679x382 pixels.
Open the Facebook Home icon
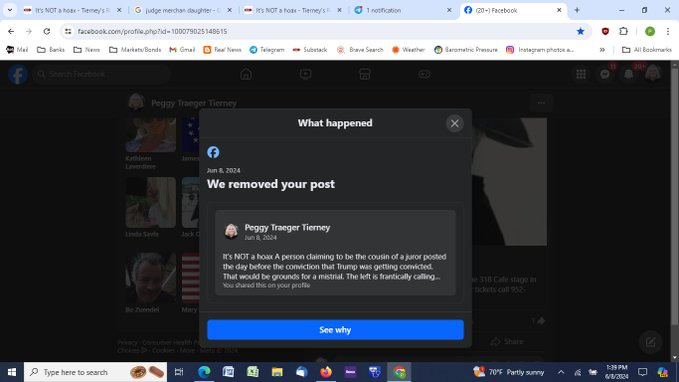pos(246,74)
